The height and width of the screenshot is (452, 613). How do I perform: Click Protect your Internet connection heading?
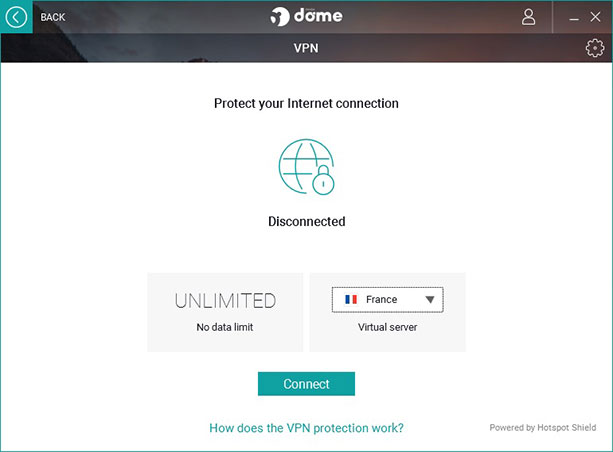pos(306,103)
